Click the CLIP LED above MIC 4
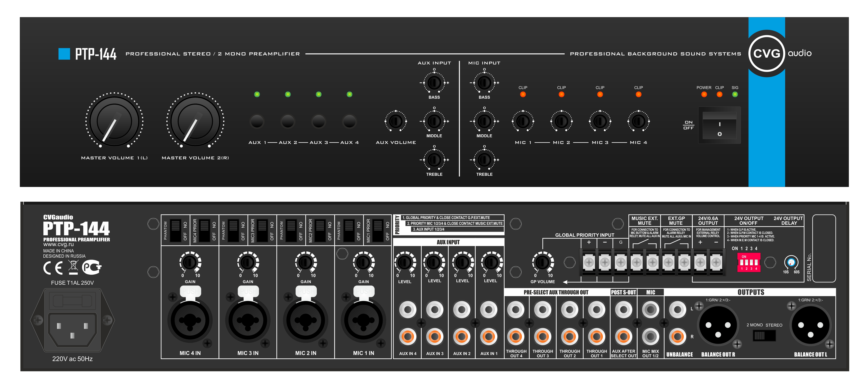 tap(638, 94)
